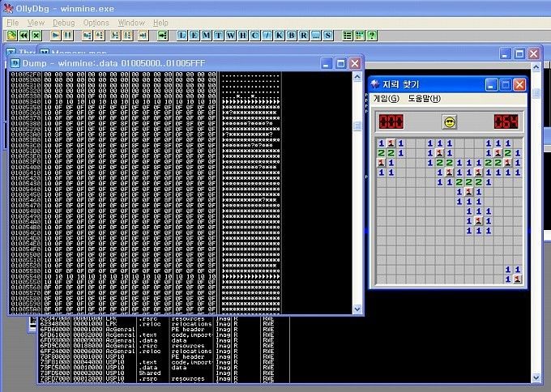Click the green Help question mark icon
The width and height of the screenshot is (551, 392).
coord(372,35)
